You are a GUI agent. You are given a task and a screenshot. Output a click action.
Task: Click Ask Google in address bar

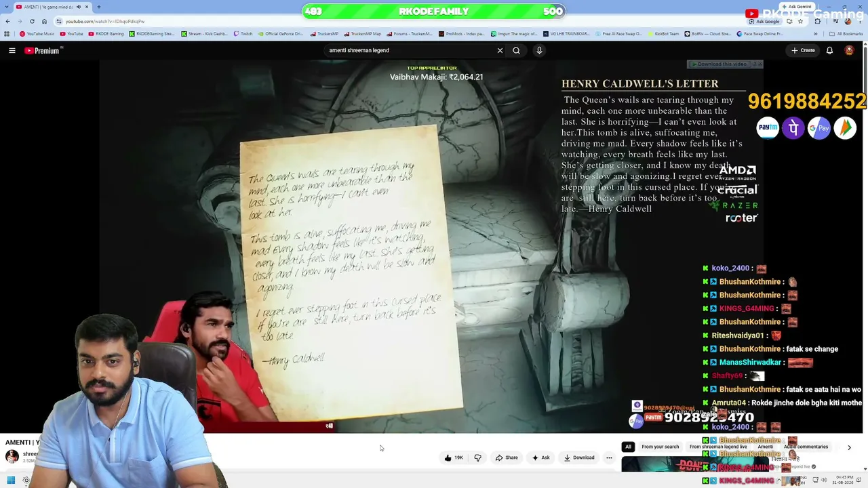pyautogui.click(x=764, y=21)
